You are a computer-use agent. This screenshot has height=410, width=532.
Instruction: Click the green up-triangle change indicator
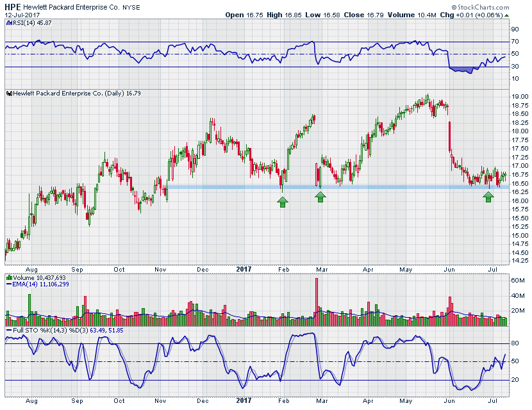(506, 15)
